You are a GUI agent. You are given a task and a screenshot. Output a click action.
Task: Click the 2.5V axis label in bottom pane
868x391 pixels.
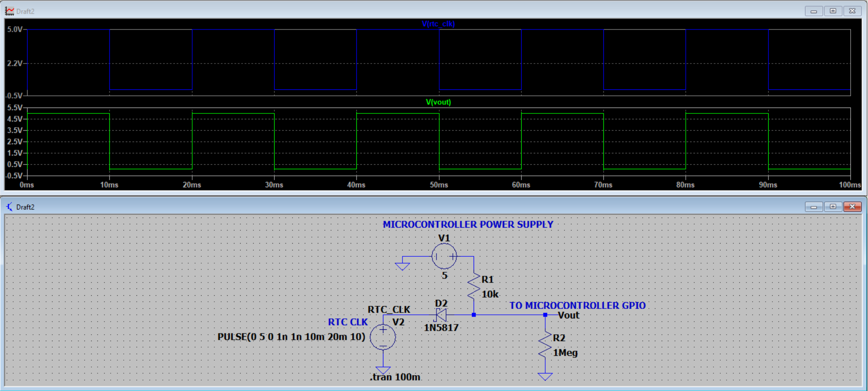tap(15, 142)
